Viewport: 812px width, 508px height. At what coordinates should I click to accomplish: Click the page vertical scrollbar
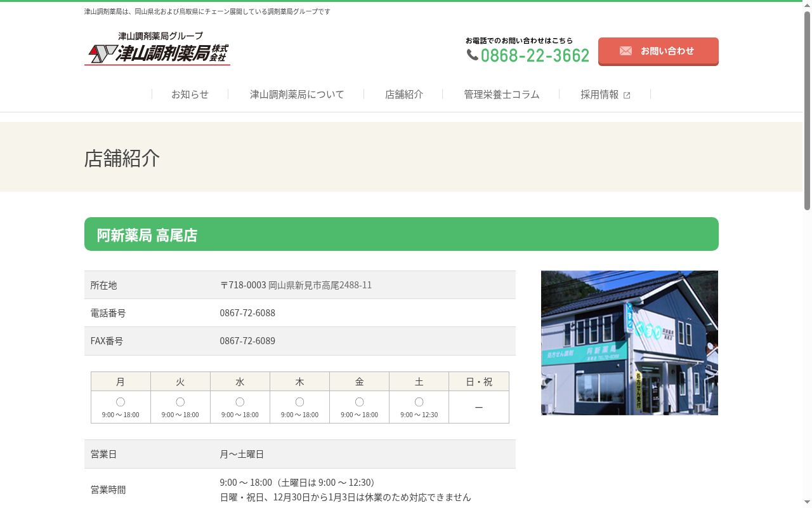click(807, 111)
